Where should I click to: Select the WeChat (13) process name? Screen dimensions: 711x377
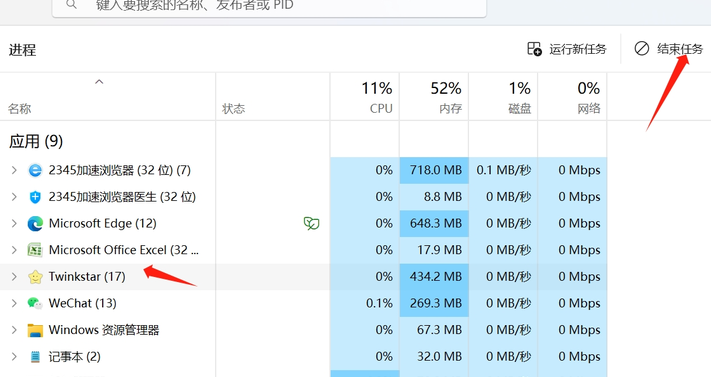[x=83, y=303]
